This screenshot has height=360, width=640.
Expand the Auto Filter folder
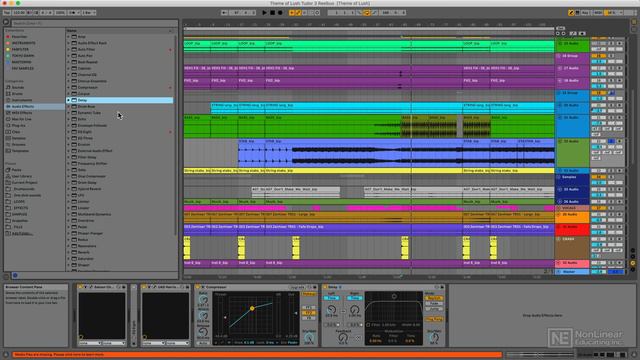tap(69, 49)
